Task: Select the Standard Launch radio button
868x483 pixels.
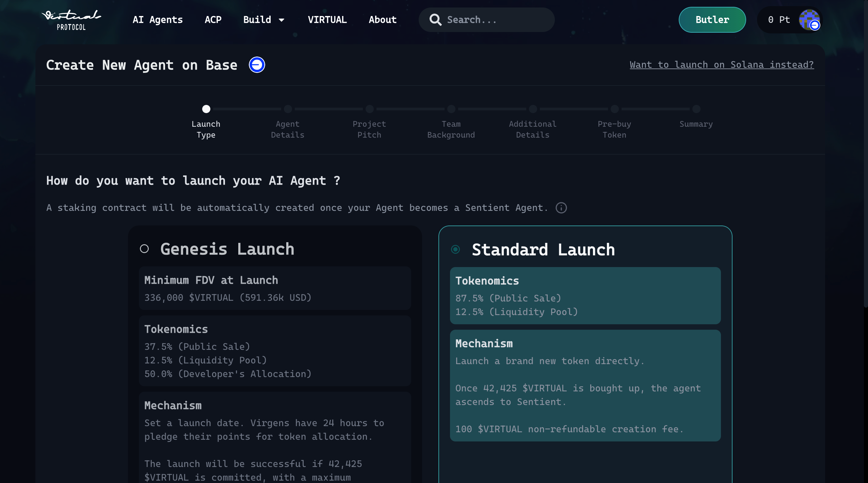Action: pyautogui.click(x=455, y=250)
